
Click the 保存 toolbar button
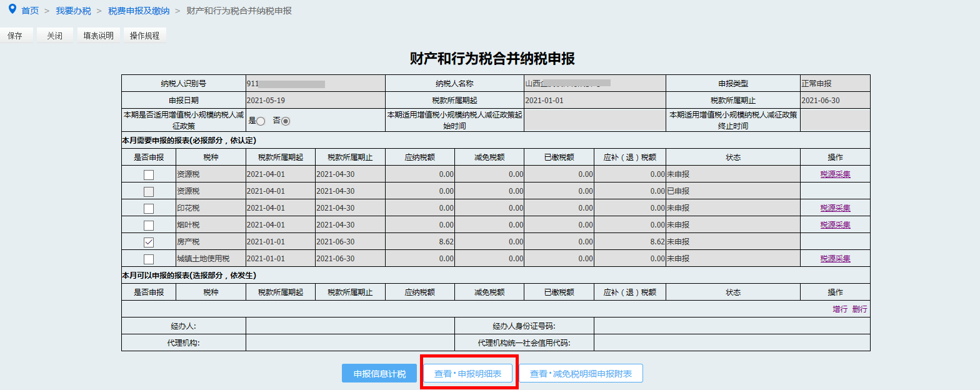tap(15, 36)
